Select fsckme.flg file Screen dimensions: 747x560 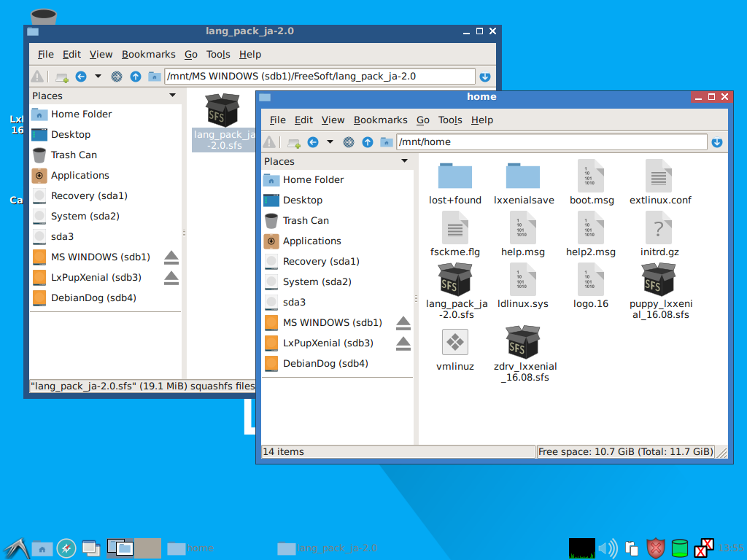(x=455, y=235)
